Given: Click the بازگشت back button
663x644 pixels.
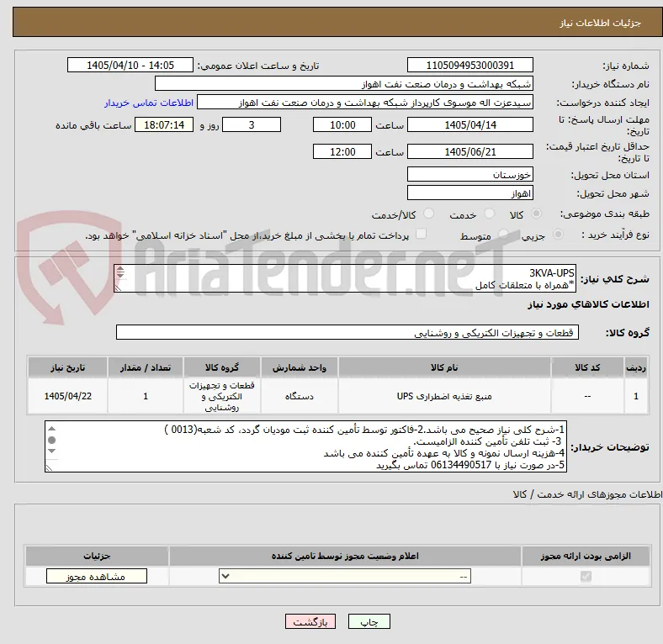Looking at the screenshot, I should (310, 622).
